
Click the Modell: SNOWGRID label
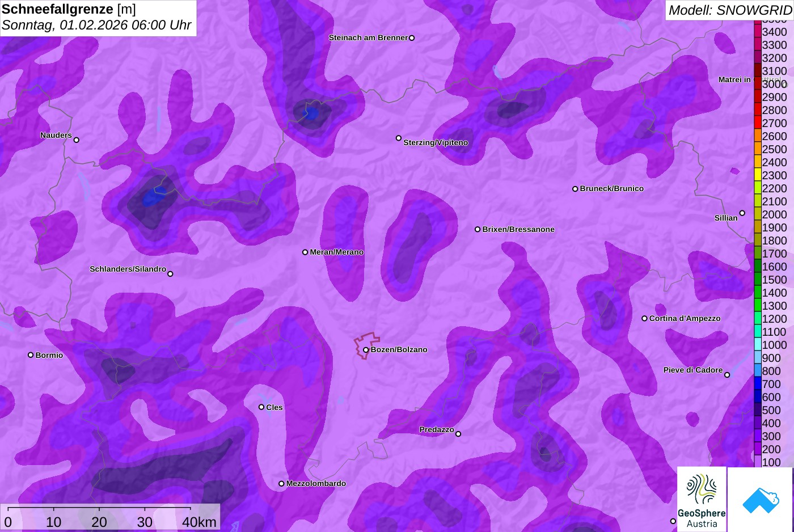730,10
